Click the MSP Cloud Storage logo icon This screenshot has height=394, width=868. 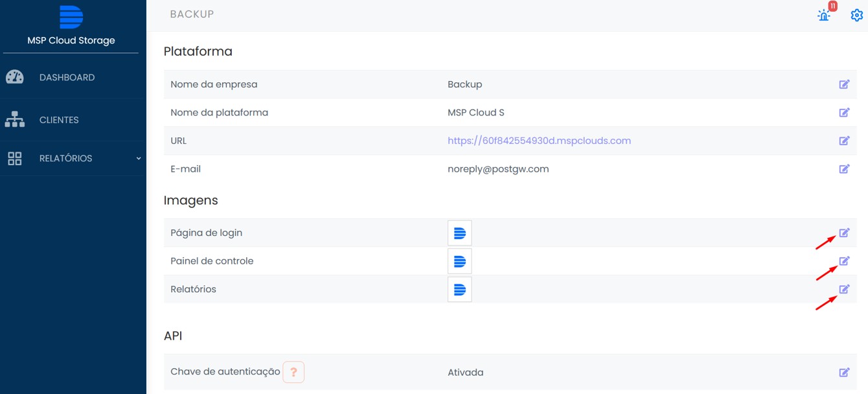click(71, 17)
